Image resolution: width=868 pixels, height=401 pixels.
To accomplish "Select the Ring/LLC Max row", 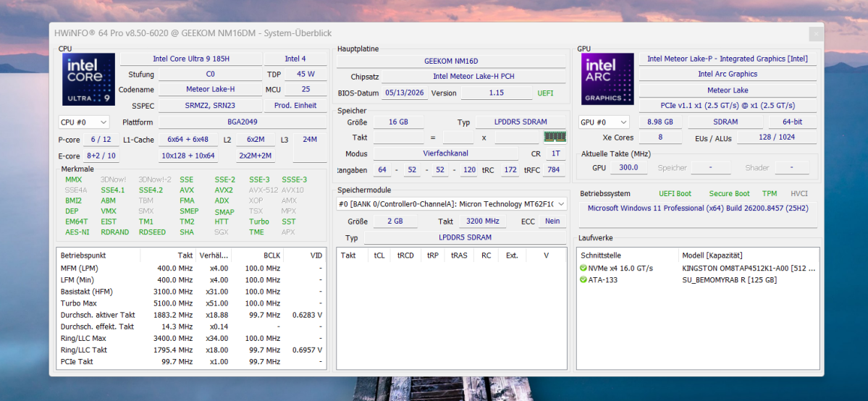I will pyautogui.click(x=192, y=338).
